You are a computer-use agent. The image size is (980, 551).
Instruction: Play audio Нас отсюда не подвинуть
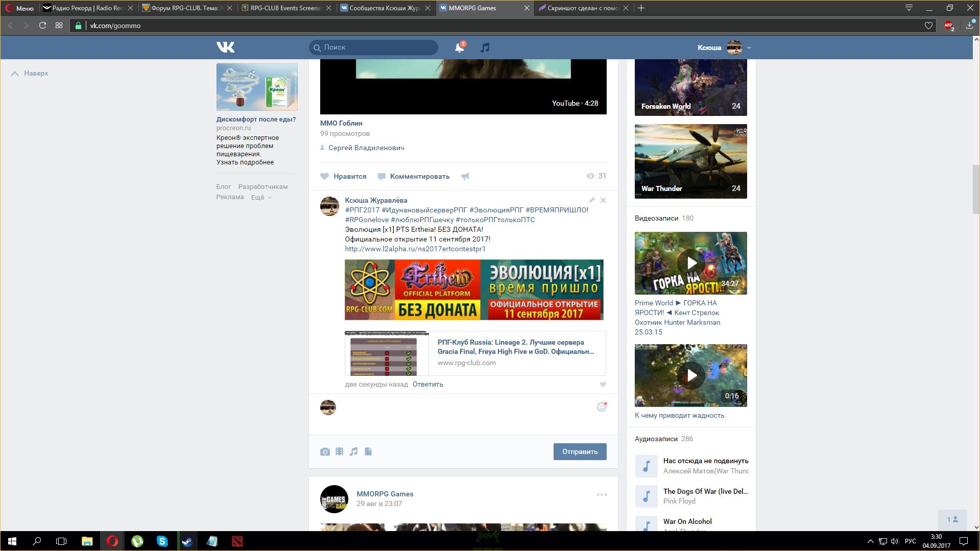(646, 466)
